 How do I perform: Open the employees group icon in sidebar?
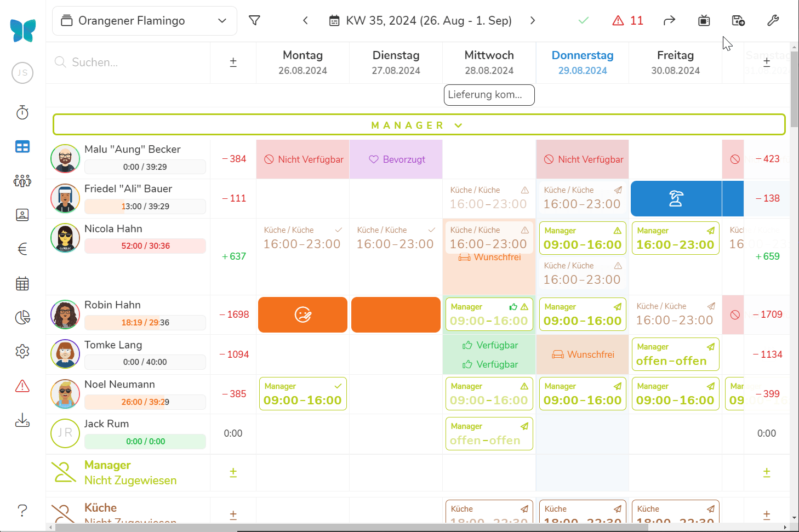tap(22, 181)
